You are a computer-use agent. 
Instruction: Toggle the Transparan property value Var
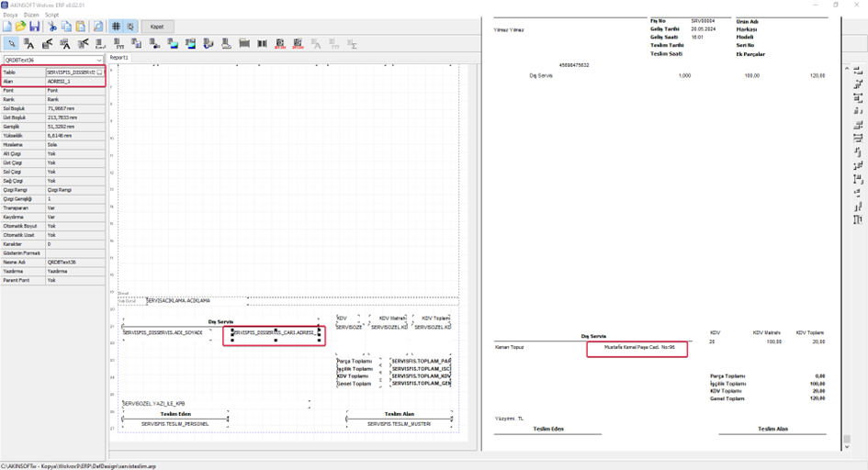click(74, 207)
